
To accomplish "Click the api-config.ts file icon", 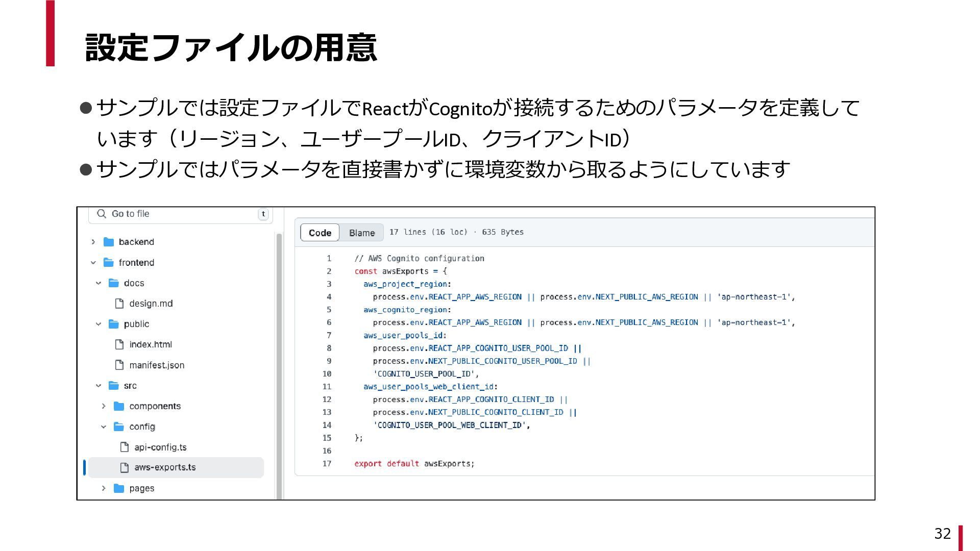I will (125, 447).
